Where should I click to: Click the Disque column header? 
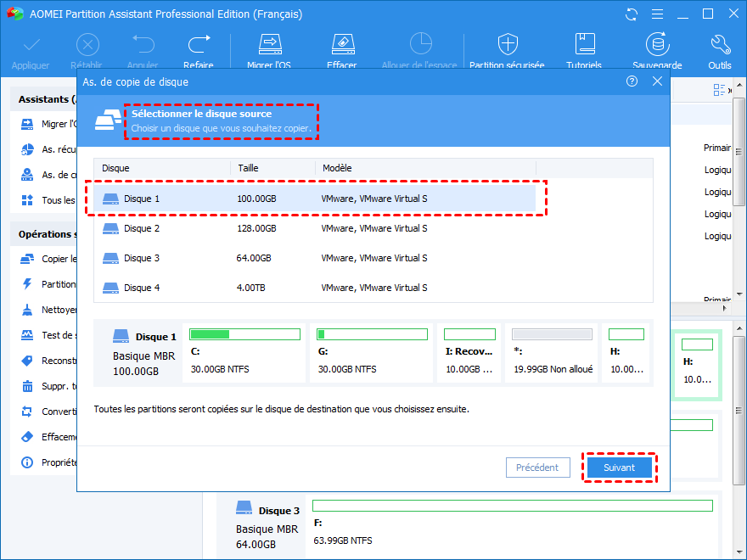(162, 168)
